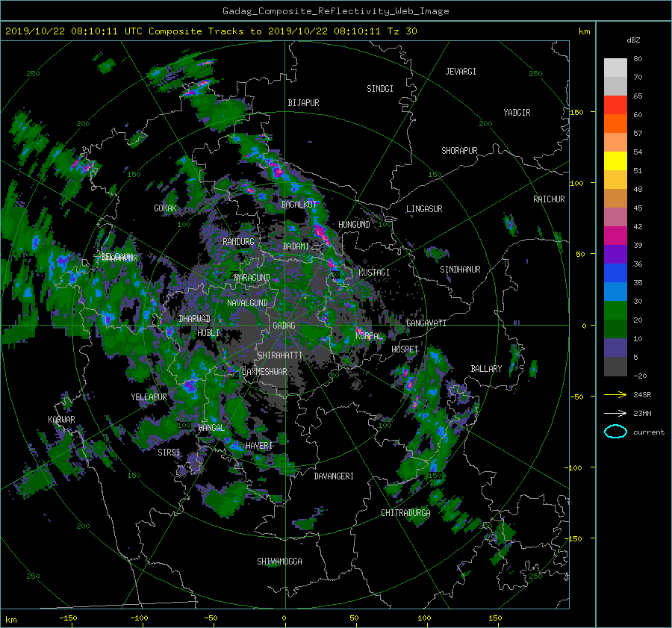Click the KARWAR city label

click(61, 420)
